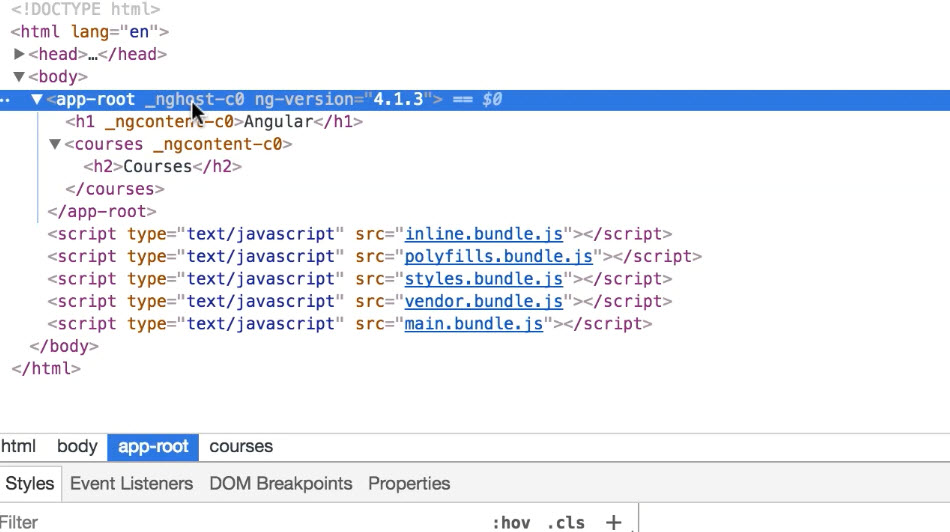
Task: Show the Properties tab
Action: 409,484
